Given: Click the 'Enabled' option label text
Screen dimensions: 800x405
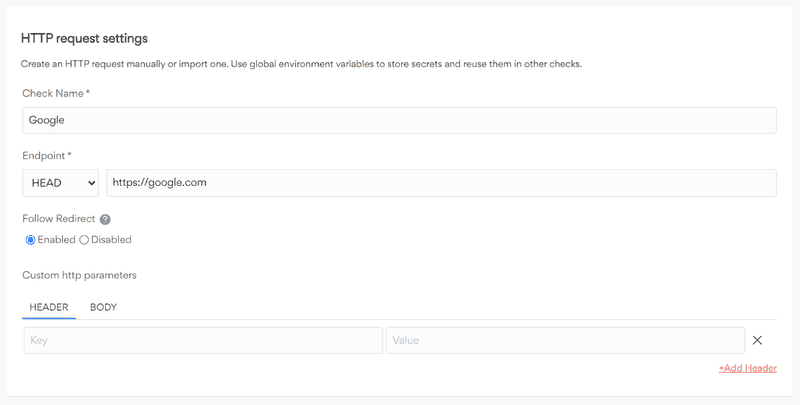Looking at the screenshot, I should [56, 240].
